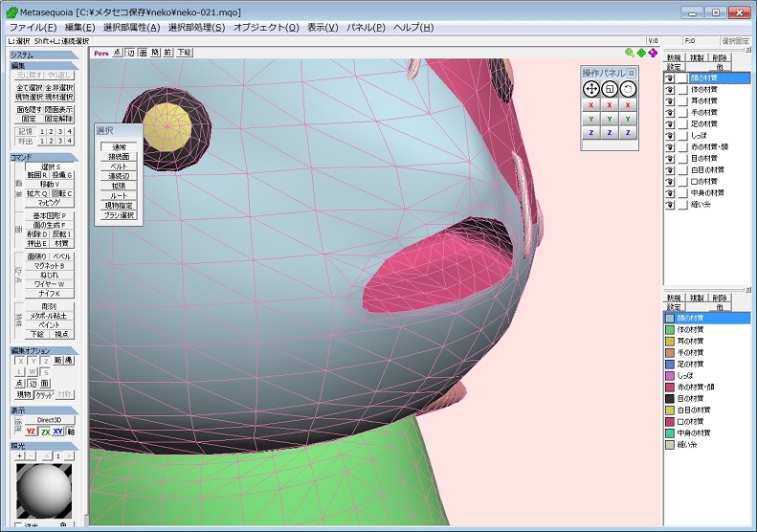The height and width of the screenshot is (532, 757).
Task: Click the pink 口の材質 color swatch
Action: tap(670, 421)
